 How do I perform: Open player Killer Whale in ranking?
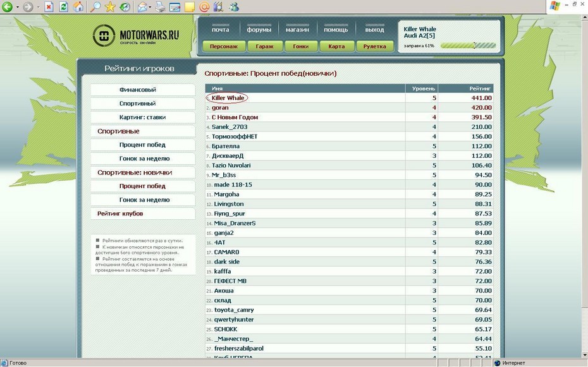pyautogui.click(x=228, y=98)
